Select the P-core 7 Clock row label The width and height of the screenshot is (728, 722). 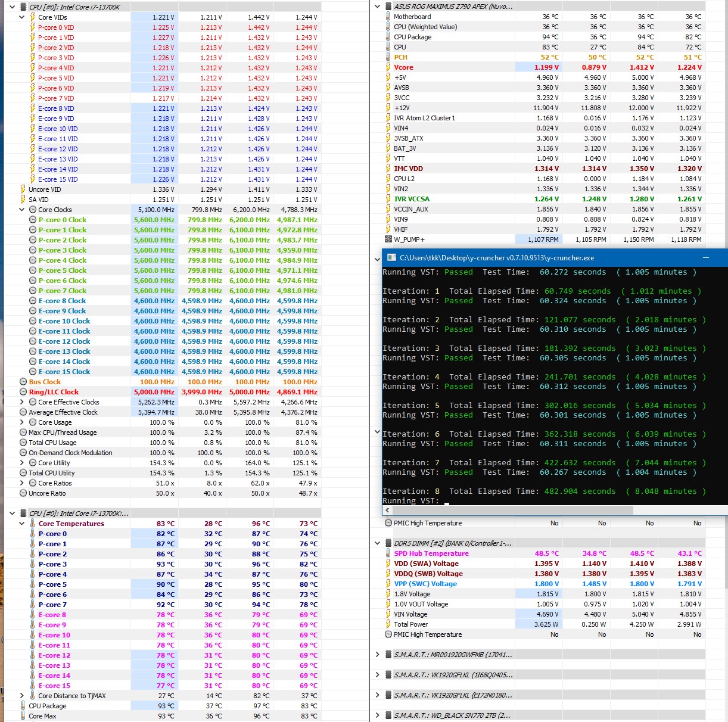[63, 291]
